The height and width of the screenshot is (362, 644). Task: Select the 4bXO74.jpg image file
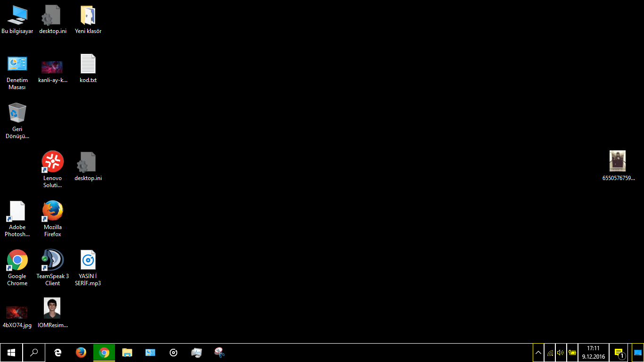17,317
